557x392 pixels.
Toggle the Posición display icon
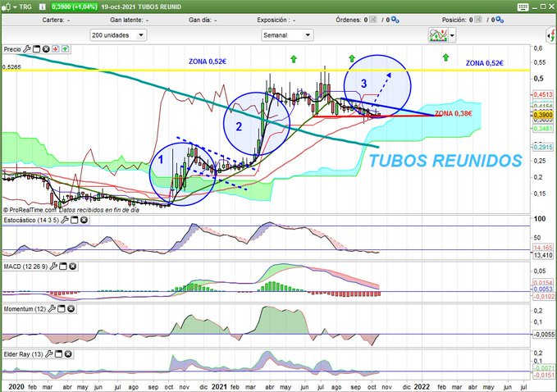tap(477, 20)
